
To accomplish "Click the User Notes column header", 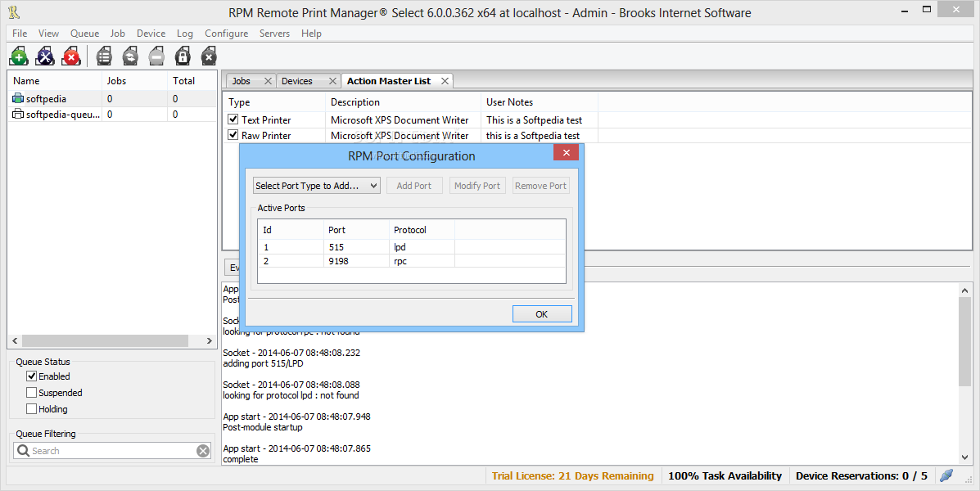I will pos(540,101).
